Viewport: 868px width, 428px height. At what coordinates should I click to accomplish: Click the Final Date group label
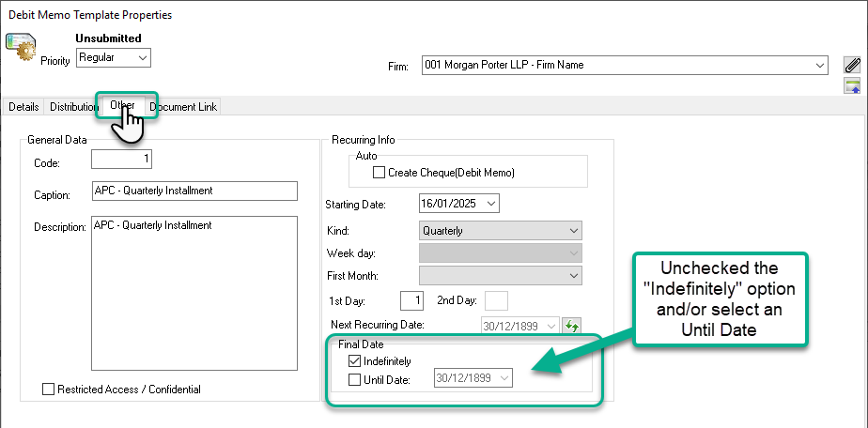[x=361, y=344]
